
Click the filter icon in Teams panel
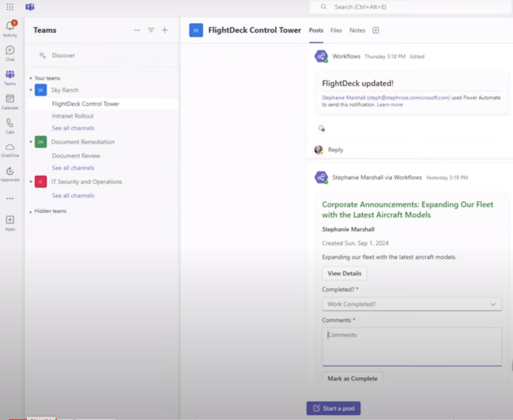(151, 30)
